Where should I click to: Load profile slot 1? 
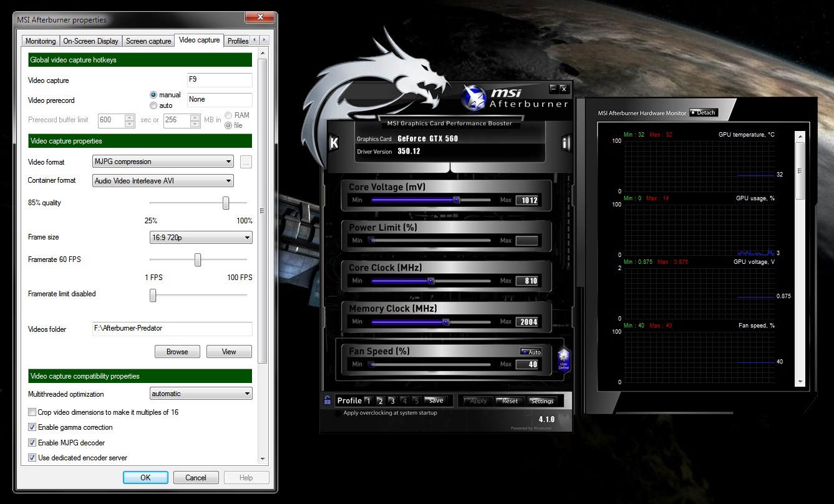point(368,401)
